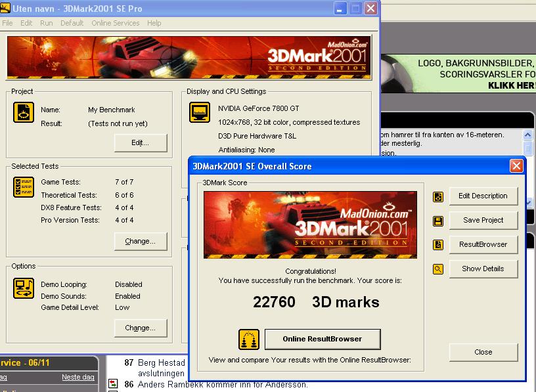Click the Show Details magnifier icon

pyautogui.click(x=438, y=269)
